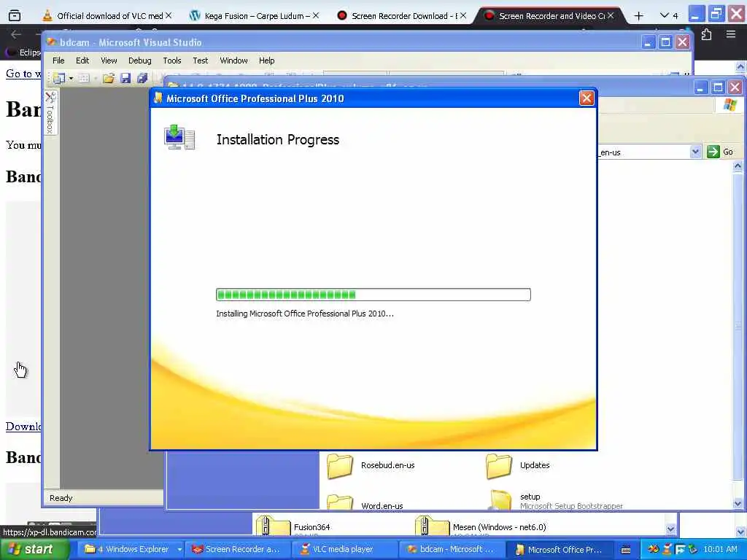Click the flag icon in system tray
Viewport: 747px width, 560px height.
coord(680,550)
